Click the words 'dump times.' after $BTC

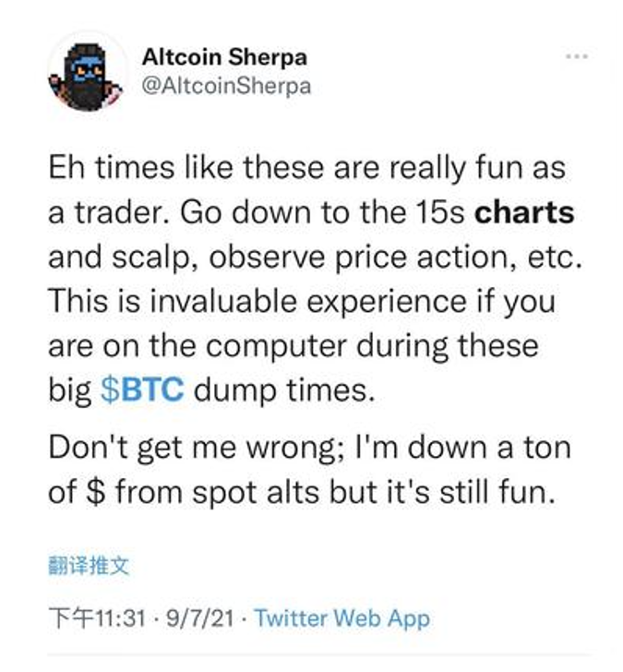[x=284, y=390]
